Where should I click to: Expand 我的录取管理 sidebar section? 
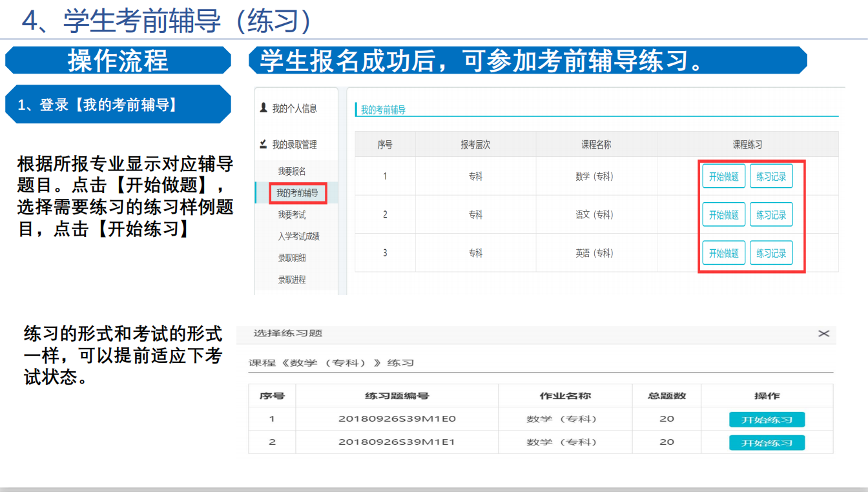coord(294,145)
